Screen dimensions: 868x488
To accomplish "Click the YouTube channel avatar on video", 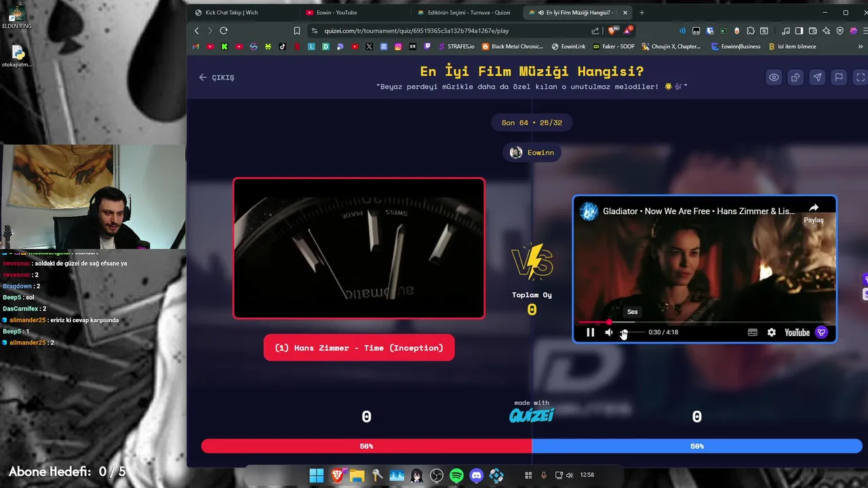I will tap(589, 211).
